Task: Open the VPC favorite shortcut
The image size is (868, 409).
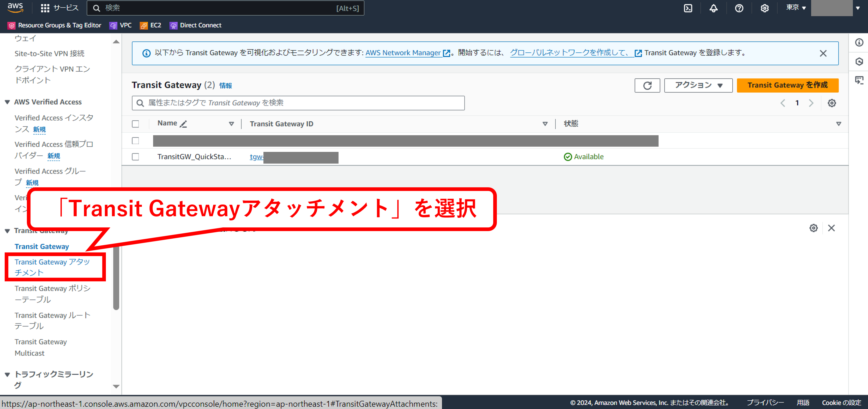Action: pyautogui.click(x=120, y=25)
